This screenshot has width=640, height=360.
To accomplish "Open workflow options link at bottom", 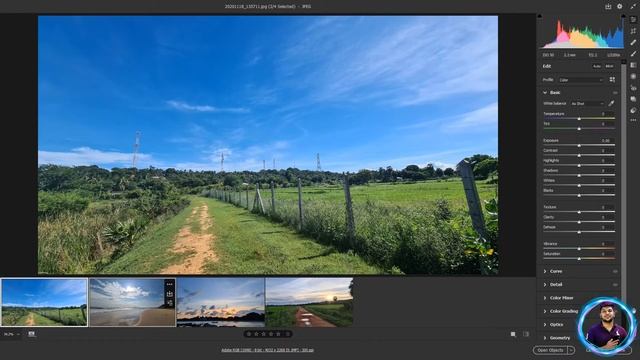I will 267,350.
